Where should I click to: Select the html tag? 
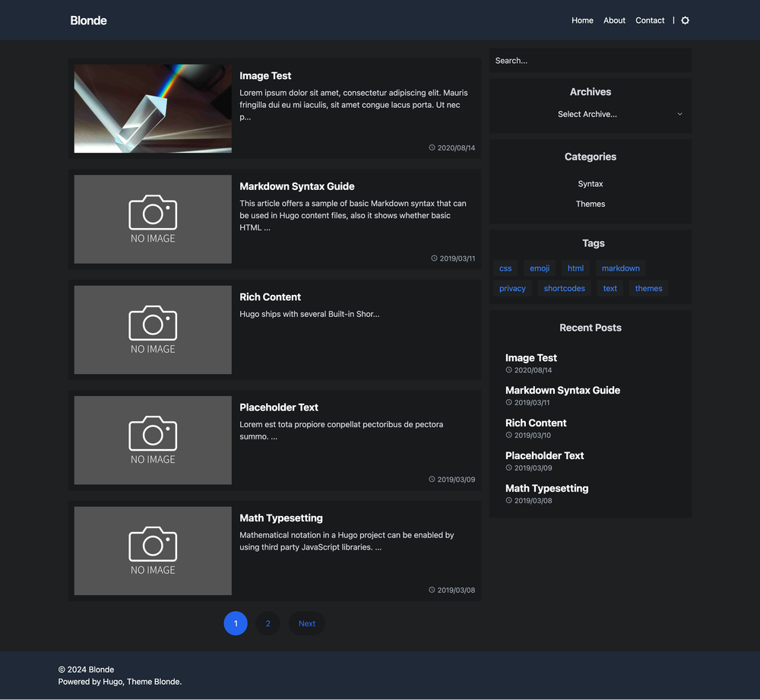pyautogui.click(x=575, y=268)
